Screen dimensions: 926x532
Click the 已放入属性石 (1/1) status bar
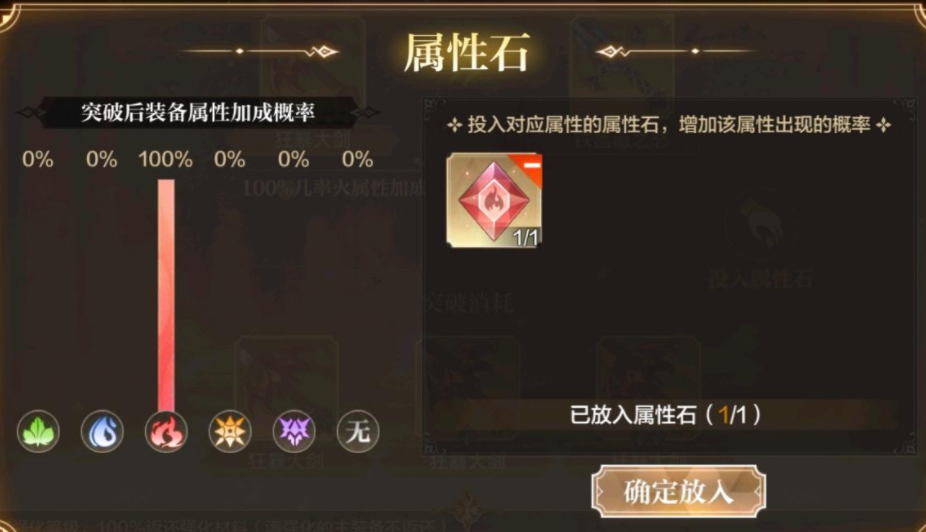(665, 414)
